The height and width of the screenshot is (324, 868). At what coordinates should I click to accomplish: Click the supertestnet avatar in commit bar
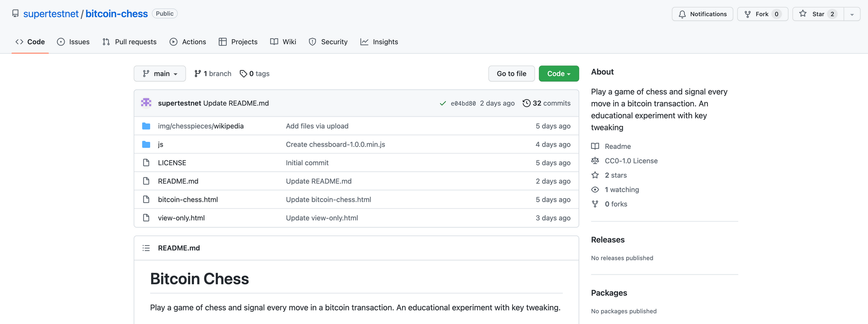click(146, 103)
